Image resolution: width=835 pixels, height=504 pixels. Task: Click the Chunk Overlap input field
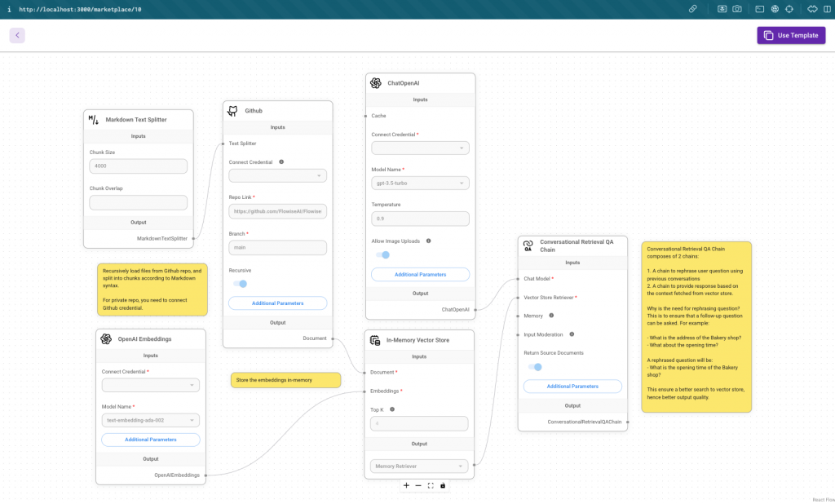click(138, 202)
